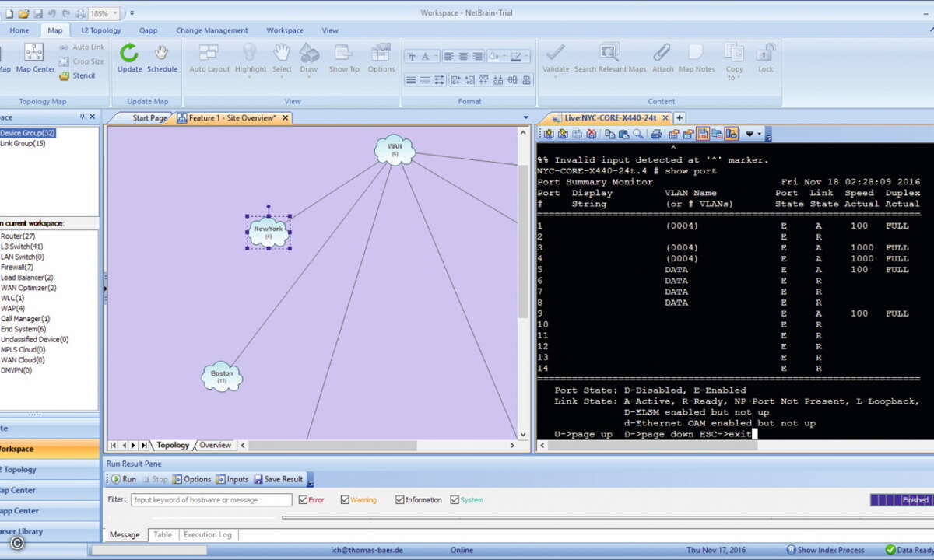Image resolution: width=934 pixels, height=560 pixels.
Task: Open map Options icon in View group
Action: pyautogui.click(x=381, y=54)
